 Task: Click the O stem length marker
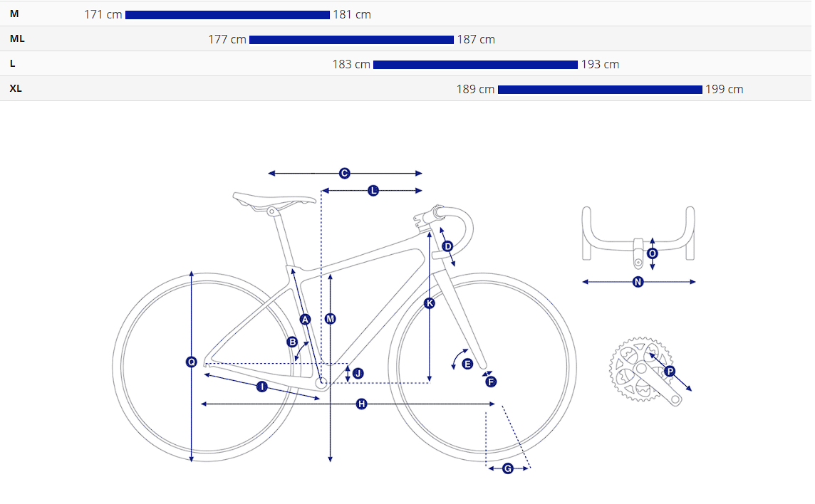[x=653, y=253]
